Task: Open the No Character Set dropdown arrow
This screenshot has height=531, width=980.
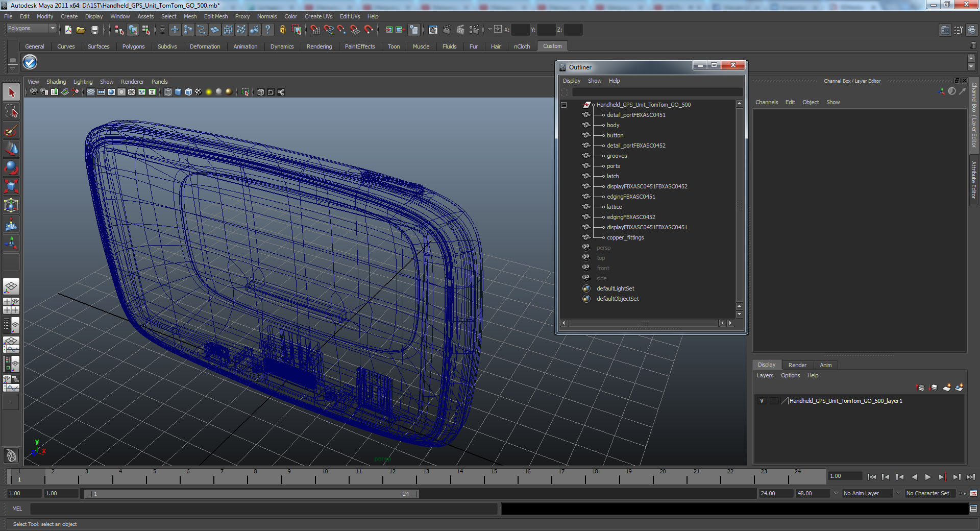Action: point(899,493)
